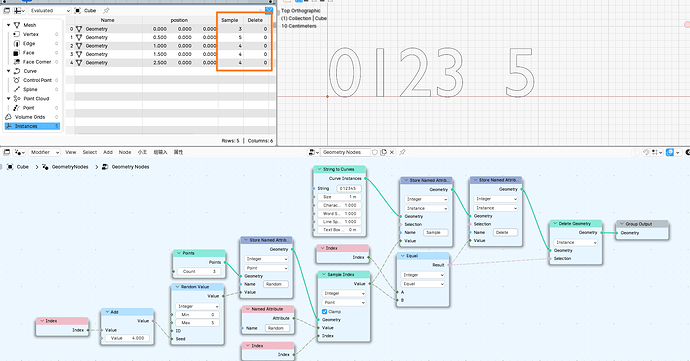Open the Evaluated mode dropdown

coord(50,11)
